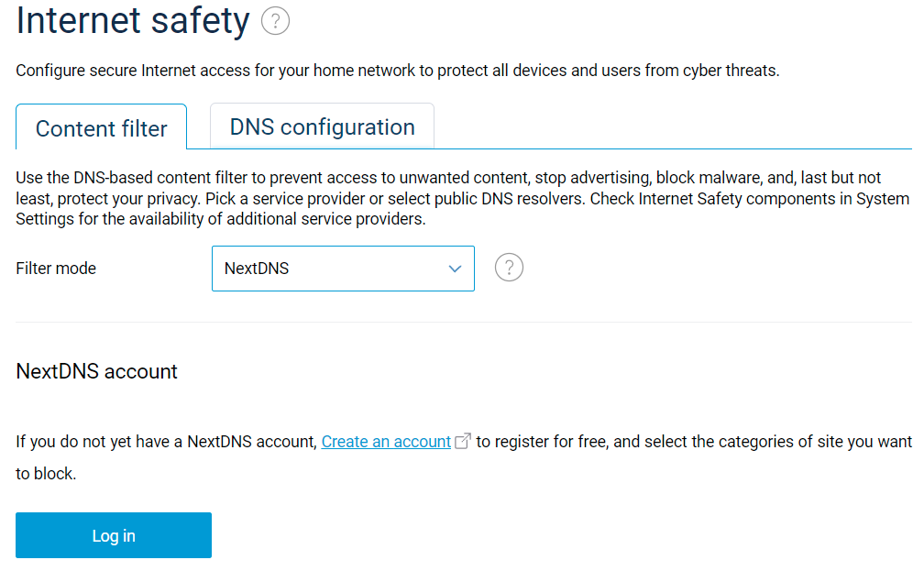Click the help icon next to Filter mode dropdown
924x571 pixels.
(x=509, y=268)
